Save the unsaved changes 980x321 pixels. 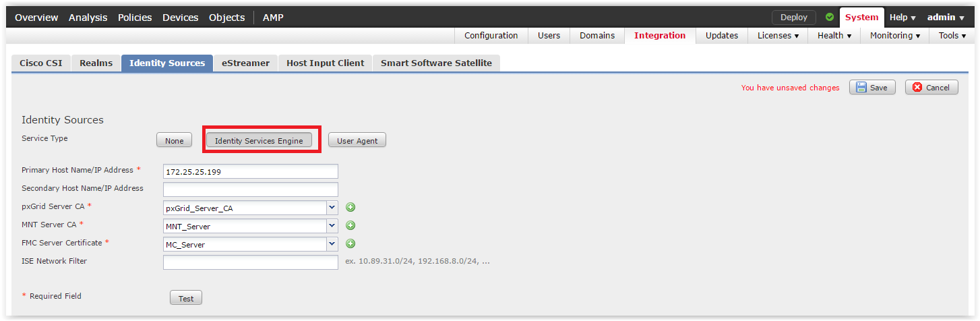click(x=872, y=88)
